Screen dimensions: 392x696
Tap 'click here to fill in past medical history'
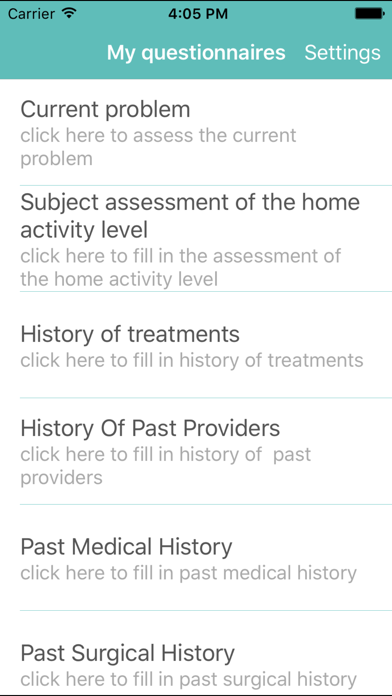point(189,573)
